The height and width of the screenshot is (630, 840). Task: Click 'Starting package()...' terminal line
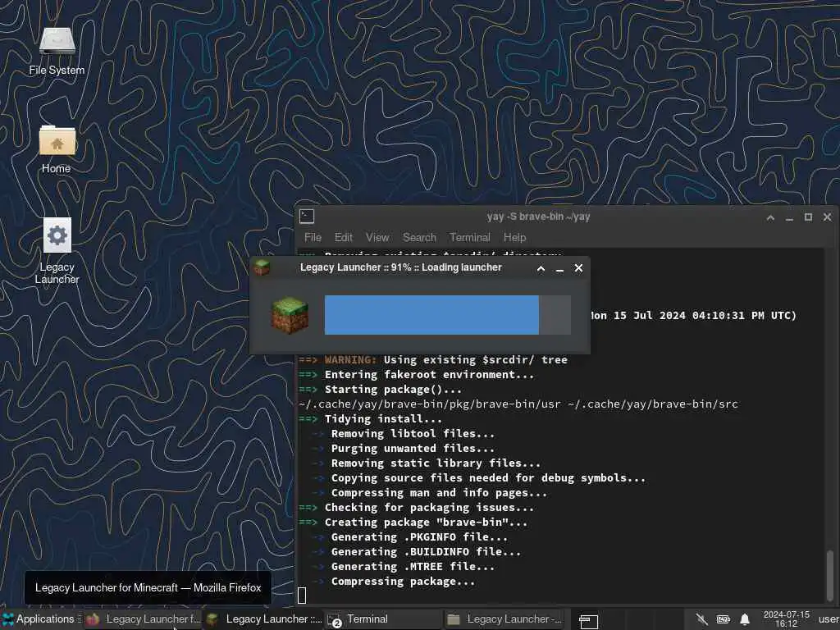[393, 390]
